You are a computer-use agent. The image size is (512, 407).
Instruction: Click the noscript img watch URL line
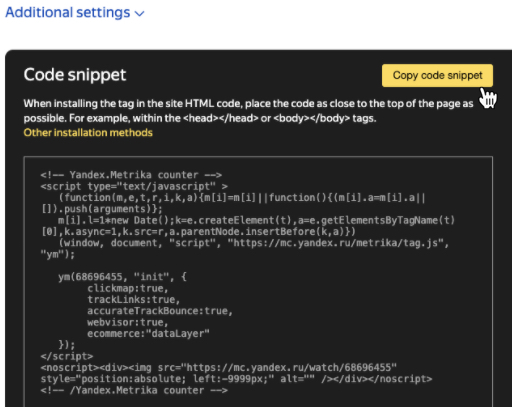[219, 367]
